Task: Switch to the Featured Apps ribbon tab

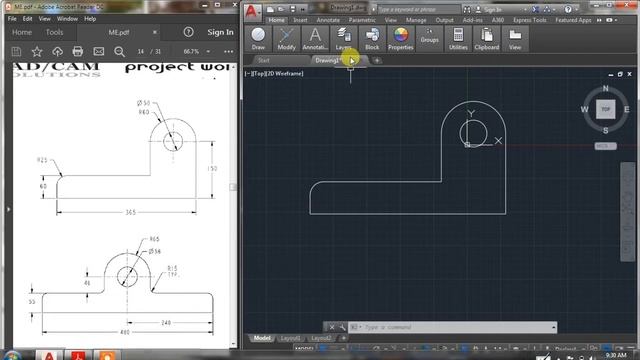Action: pos(573,20)
